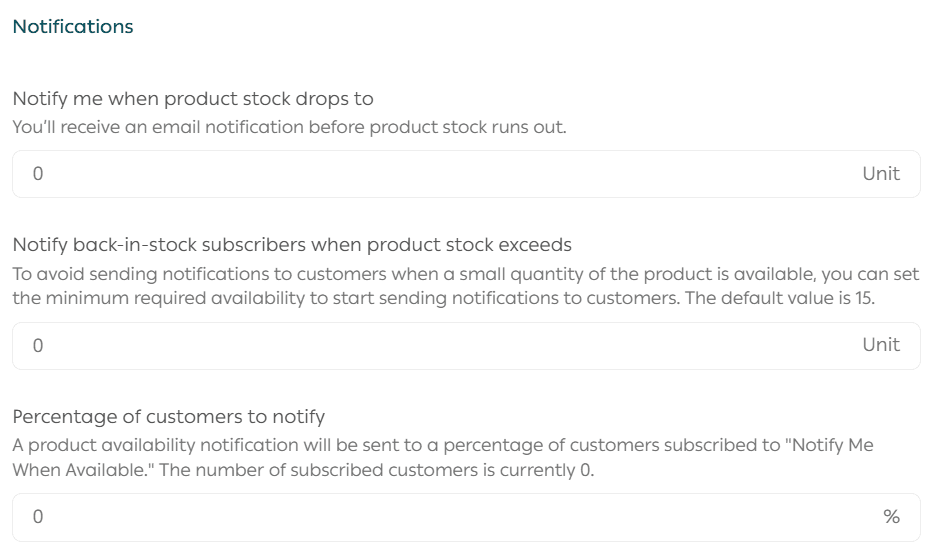Click the low-stock alert threshold input field
Viewport: 940px width, 551px height.
440,174
